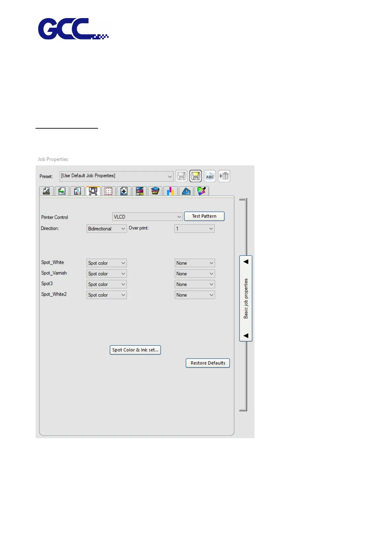Open Spot_Varnish spot color dropdown
Image resolution: width=392 pixels, height=554 pixels.
(x=107, y=274)
